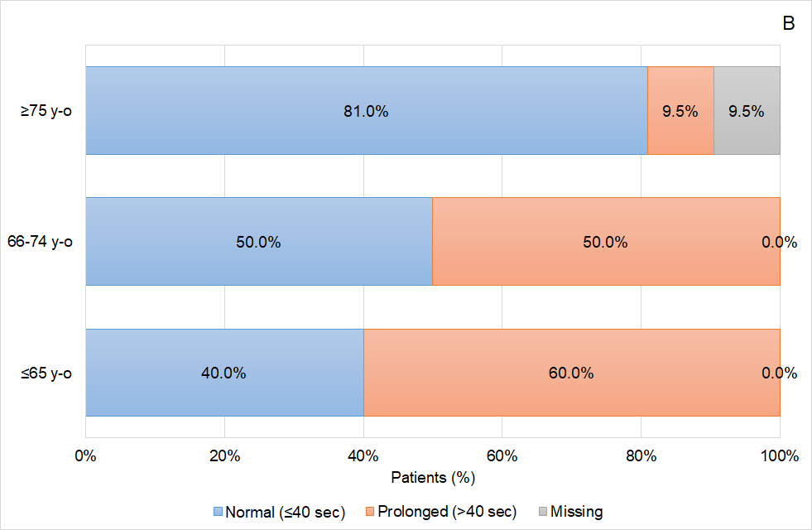Select the '≤65 y-o' category label

point(46,373)
